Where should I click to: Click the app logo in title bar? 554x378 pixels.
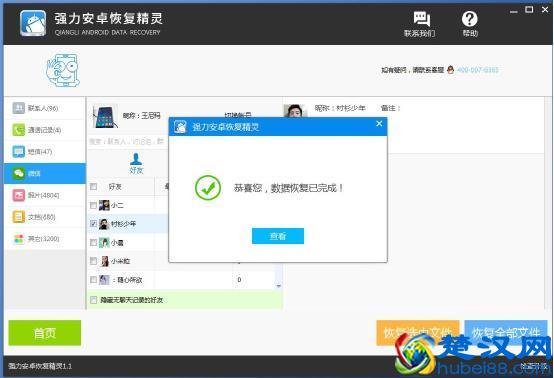click(x=33, y=23)
